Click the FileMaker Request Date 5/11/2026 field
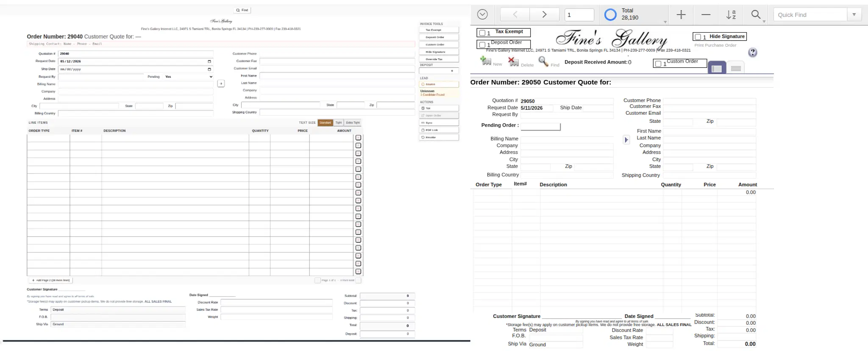Screen dimensions: 868x351 coord(537,108)
